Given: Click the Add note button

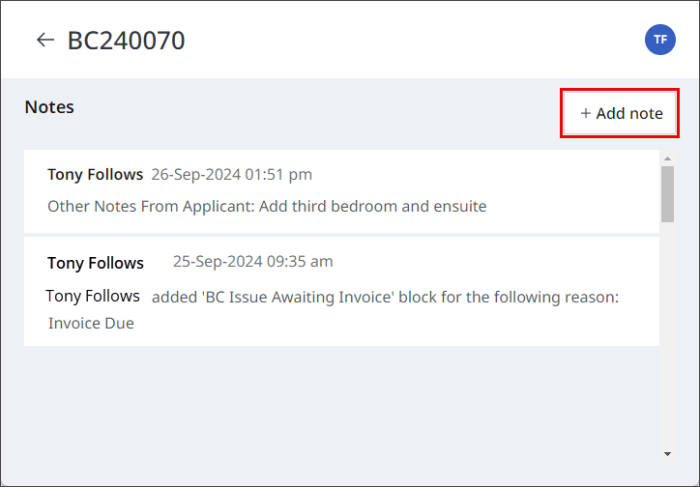Looking at the screenshot, I should click(620, 114).
